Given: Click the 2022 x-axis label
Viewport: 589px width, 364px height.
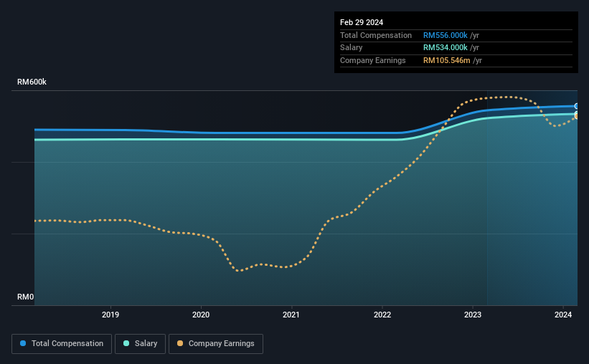Looking at the screenshot, I should 382,315.
